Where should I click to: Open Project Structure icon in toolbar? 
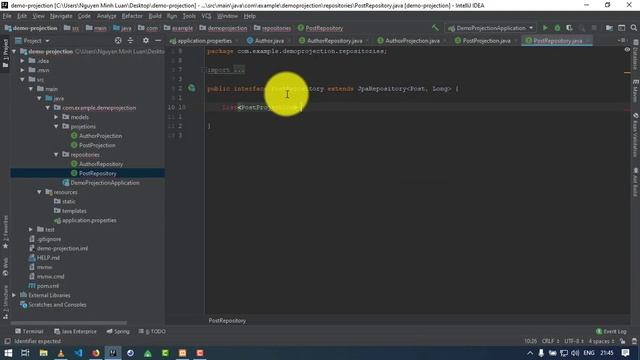pyautogui.click(x=609, y=28)
